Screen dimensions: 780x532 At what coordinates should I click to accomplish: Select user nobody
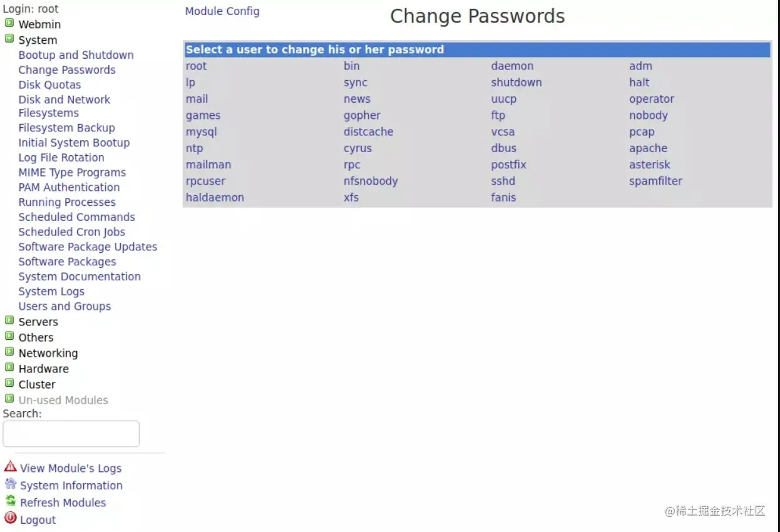[649, 115]
